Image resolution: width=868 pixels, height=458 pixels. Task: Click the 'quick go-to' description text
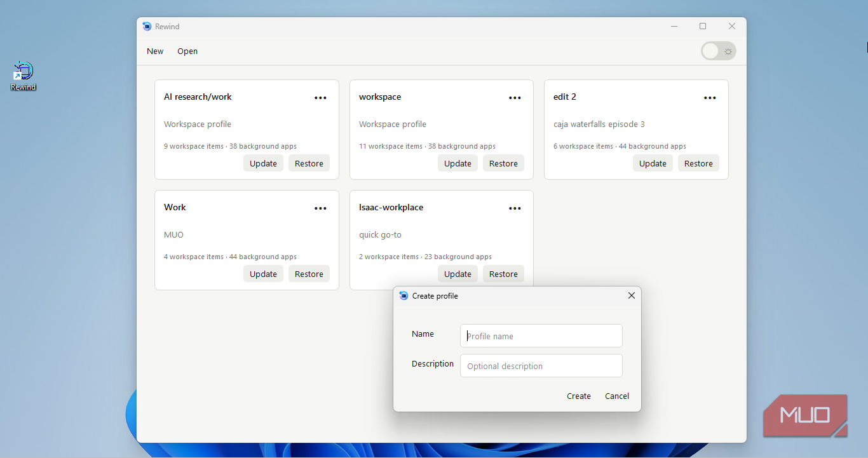click(380, 235)
